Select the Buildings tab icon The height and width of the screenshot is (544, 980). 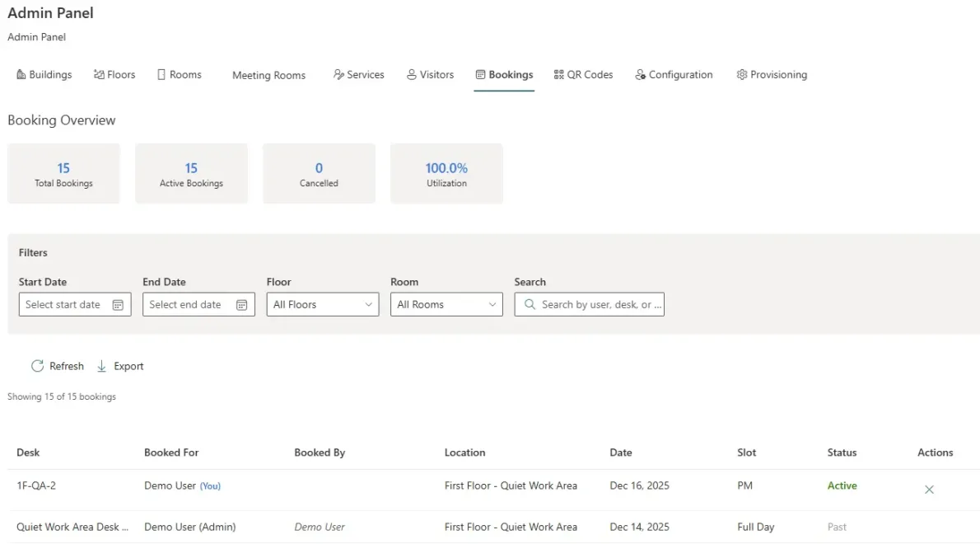[x=20, y=74]
